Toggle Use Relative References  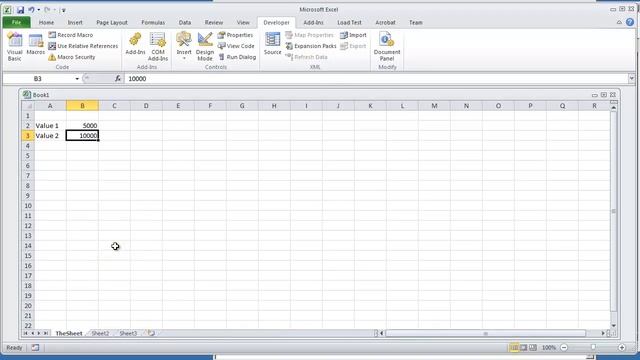(83, 46)
